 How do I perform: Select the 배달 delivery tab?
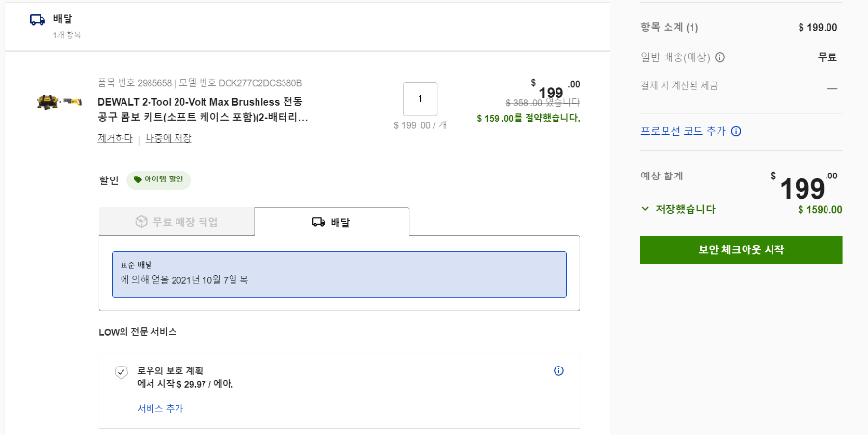click(332, 222)
